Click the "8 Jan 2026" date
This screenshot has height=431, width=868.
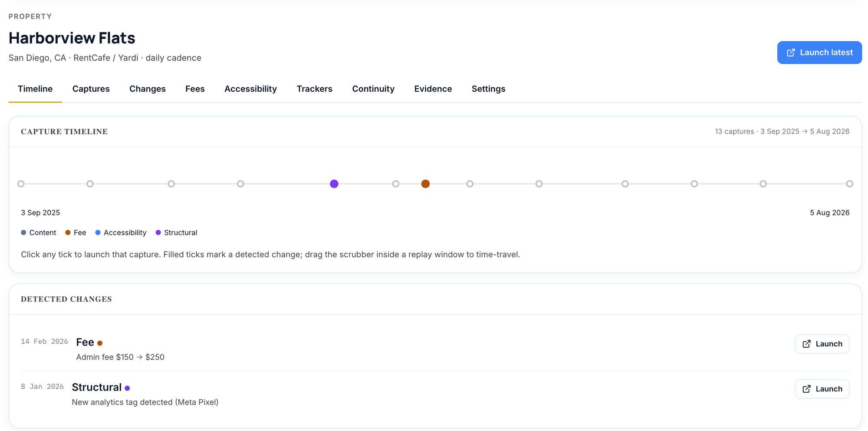tap(42, 387)
